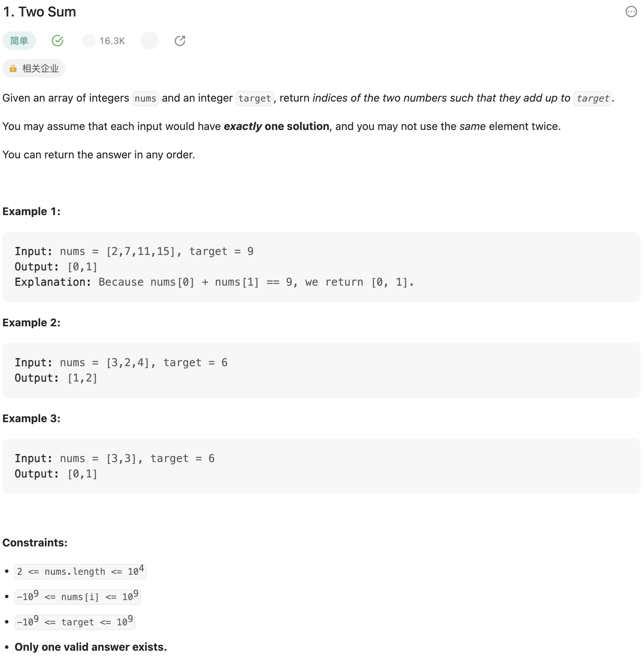Select the Example 1 input code block
The image size is (644, 658).
(215, 266)
